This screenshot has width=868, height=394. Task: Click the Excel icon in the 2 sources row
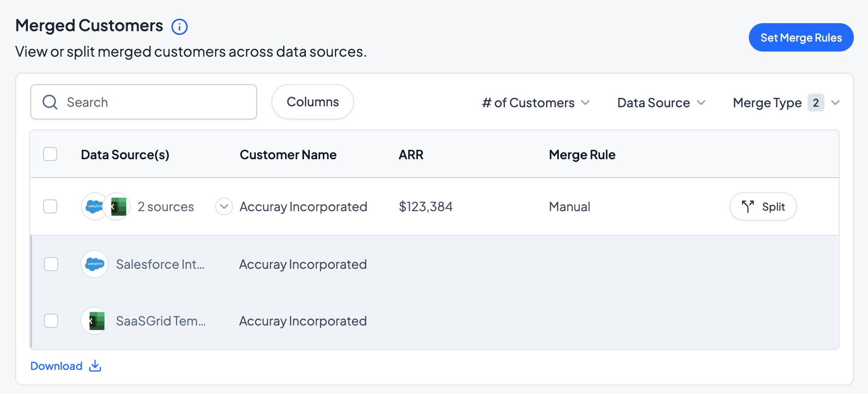pos(118,206)
